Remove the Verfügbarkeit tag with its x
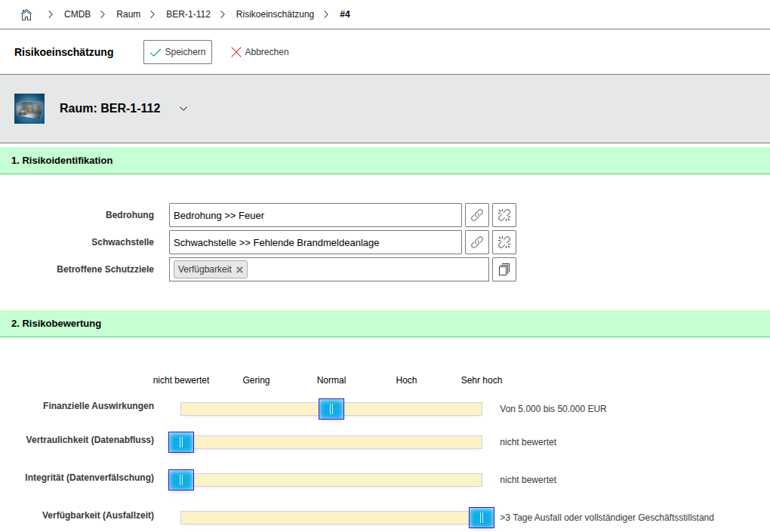Image resolution: width=770 pixels, height=532 pixels. click(x=239, y=269)
